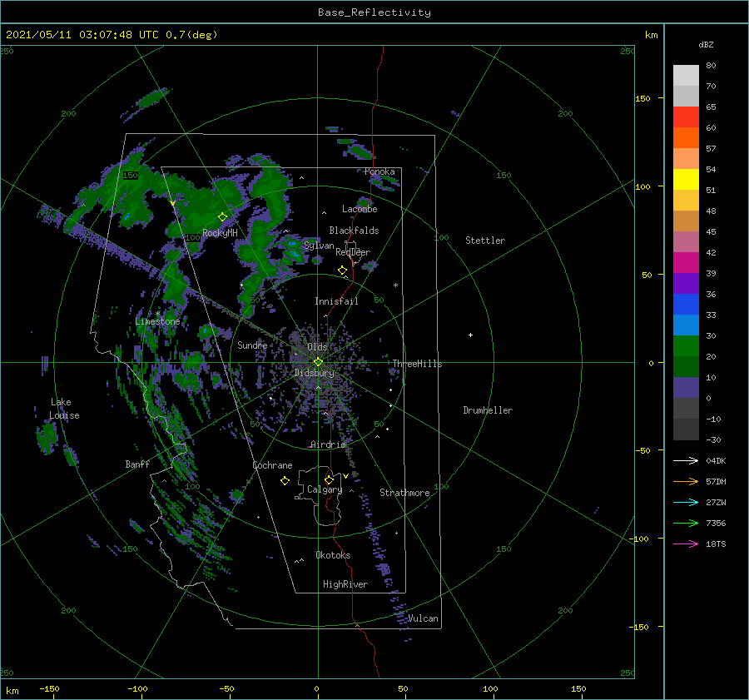The image size is (749, 700).
Task: Select the yellow diamond marker below RedDeer
Action: pyautogui.click(x=342, y=271)
